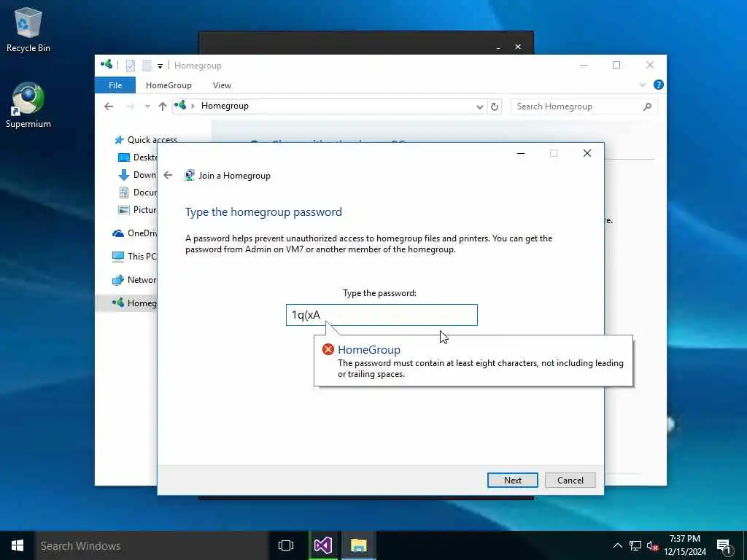Click the Join a Homegroup wizard icon

tap(190, 175)
